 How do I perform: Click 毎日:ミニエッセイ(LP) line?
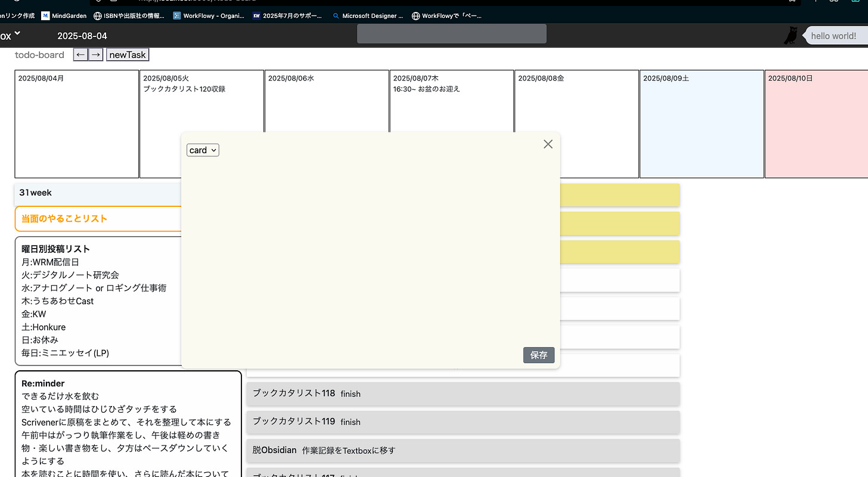click(x=66, y=353)
